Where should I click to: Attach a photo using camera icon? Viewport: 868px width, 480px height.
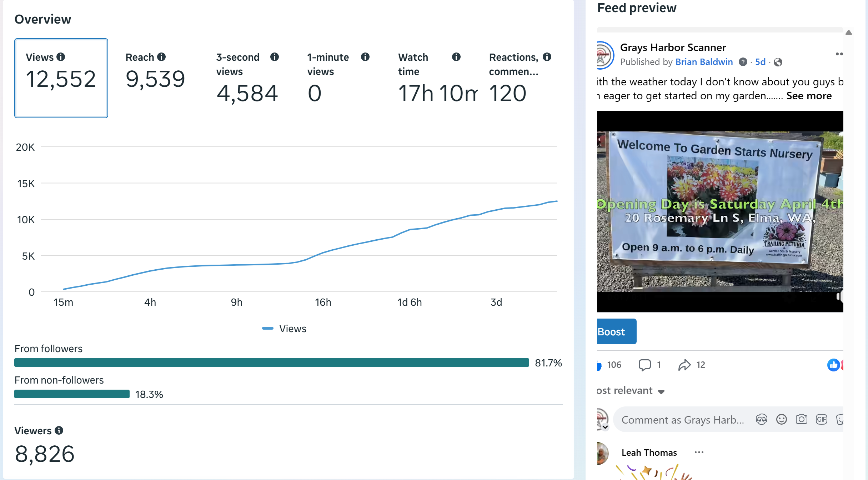tap(801, 419)
